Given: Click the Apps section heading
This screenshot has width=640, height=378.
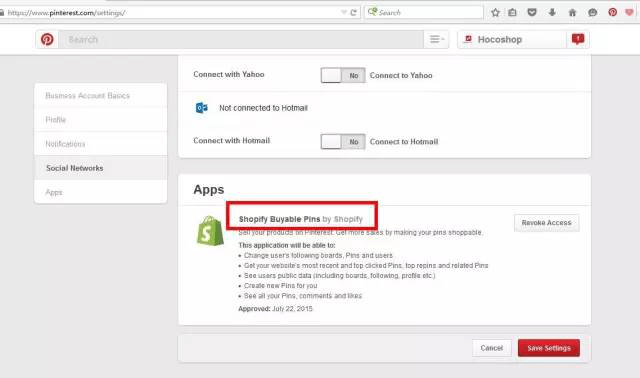Looking at the screenshot, I should pyautogui.click(x=209, y=189).
